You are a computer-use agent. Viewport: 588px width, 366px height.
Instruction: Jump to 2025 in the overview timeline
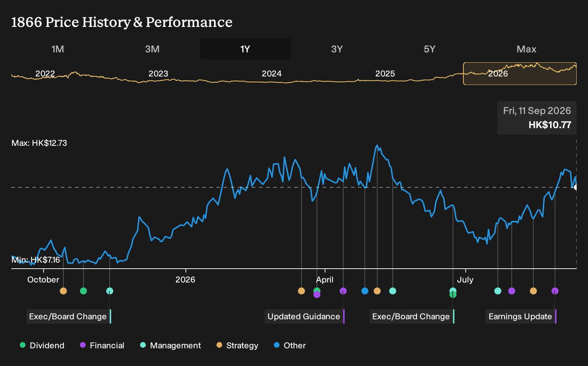(385, 74)
